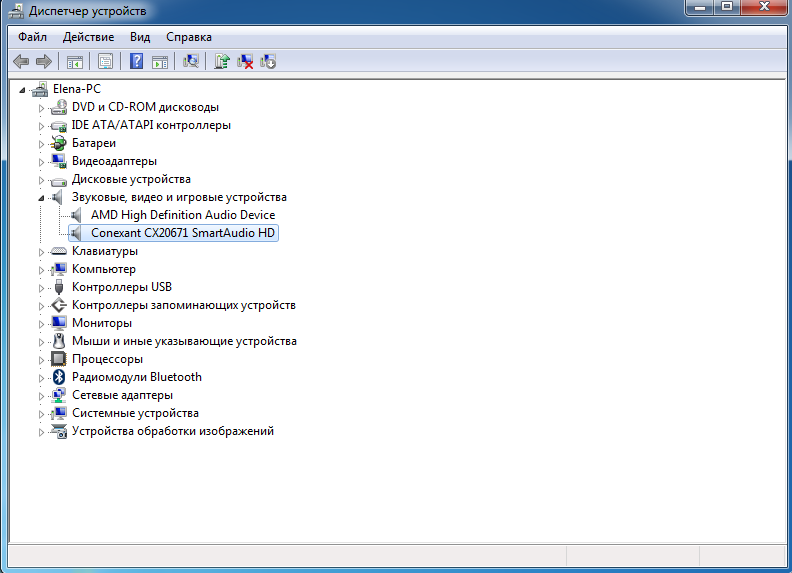Expand the Компьютер node arrow
792x573 pixels.
[x=41, y=270]
